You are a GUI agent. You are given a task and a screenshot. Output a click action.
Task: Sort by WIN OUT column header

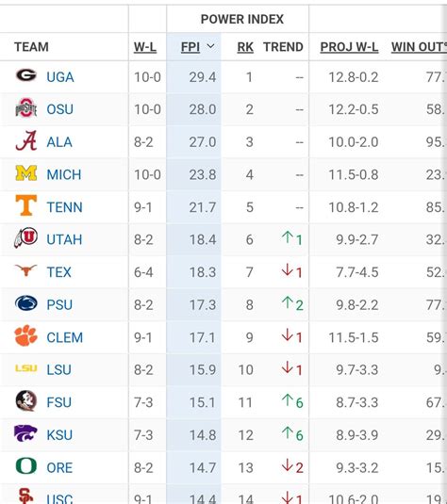point(419,47)
